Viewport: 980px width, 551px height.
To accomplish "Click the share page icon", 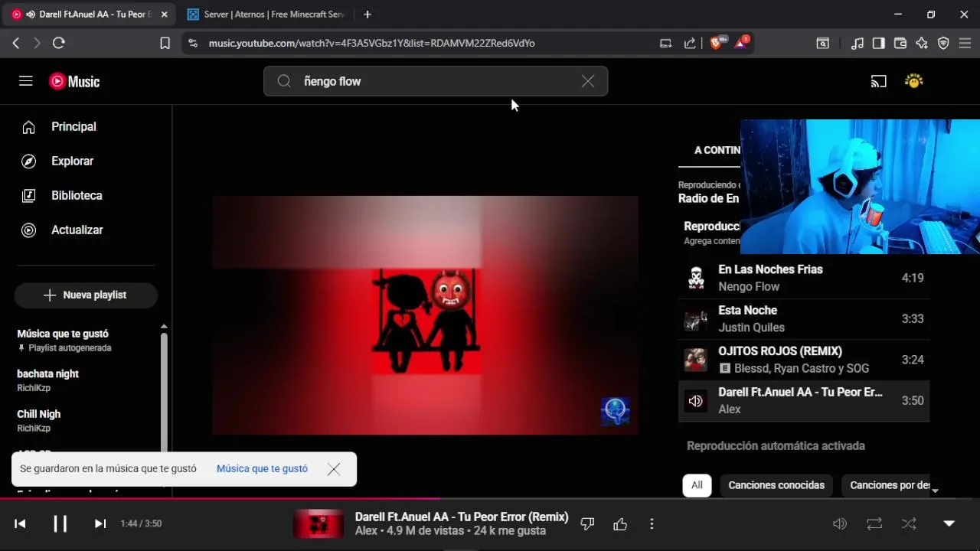I will click(690, 44).
